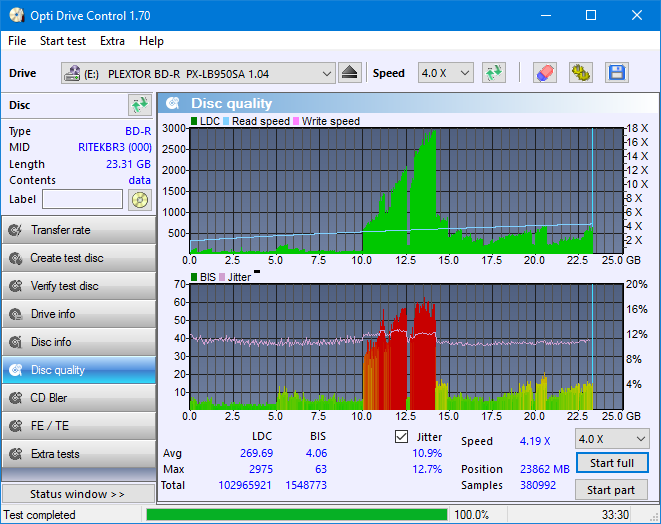The image size is (661, 524).
Task: Click the disc Label input field
Action: tap(82, 199)
